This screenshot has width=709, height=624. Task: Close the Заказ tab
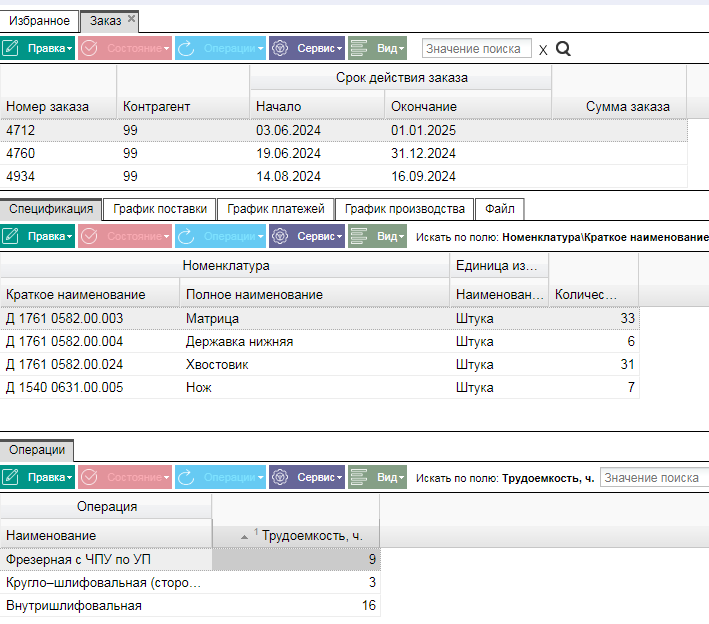(131, 19)
